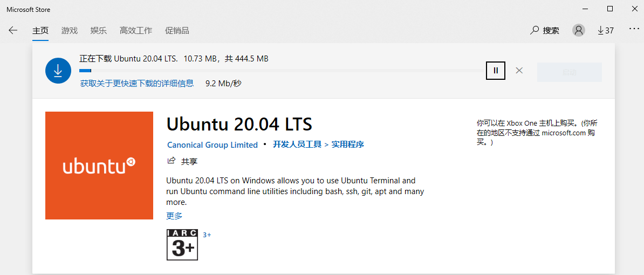Switch to the 游戏 tab

coord(70,30)
